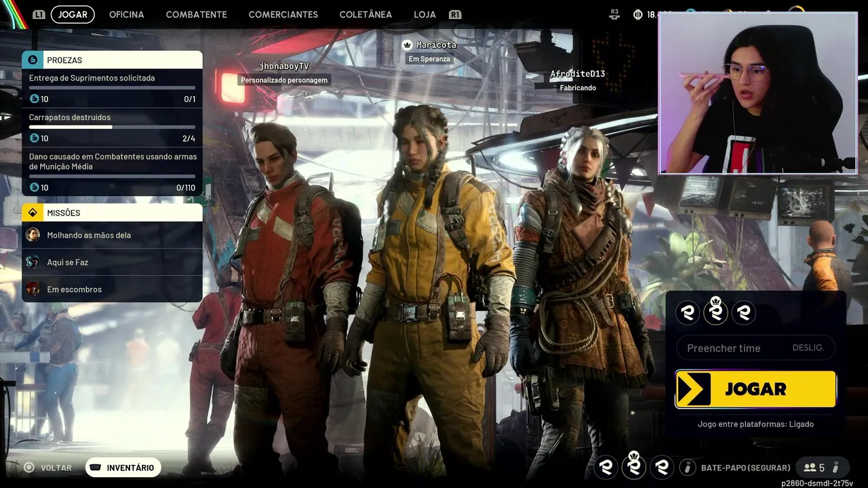Click the Aqui se Faz mission portrait
Screen dimensions: 868x488
pos(33,262)
